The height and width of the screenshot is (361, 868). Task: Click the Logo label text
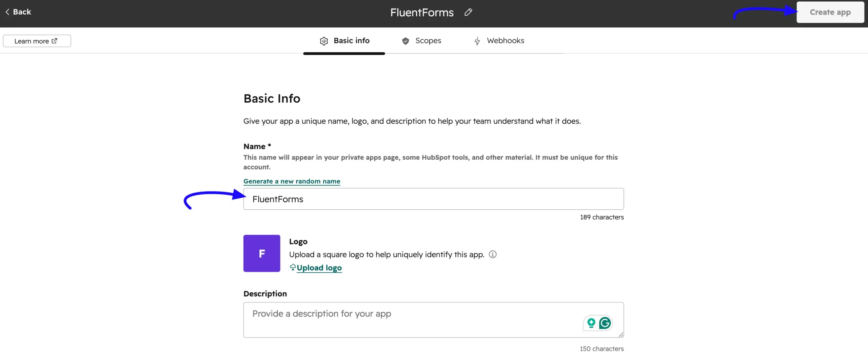(x=298, y=241)
